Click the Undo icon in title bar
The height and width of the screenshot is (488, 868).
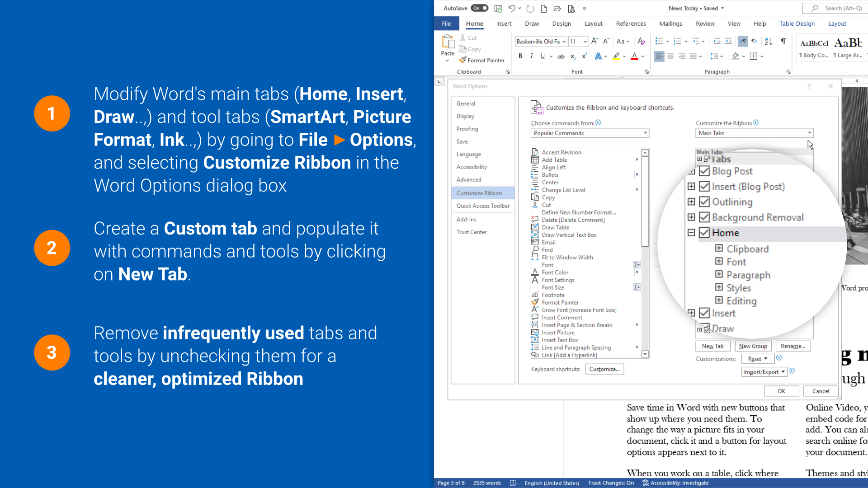(x=511, y=8)
